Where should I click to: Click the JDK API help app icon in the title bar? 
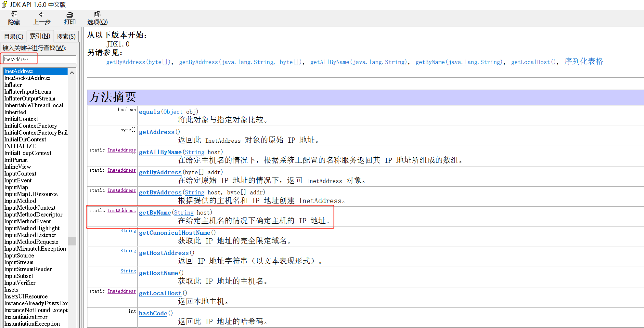click(x=5, y=5)
